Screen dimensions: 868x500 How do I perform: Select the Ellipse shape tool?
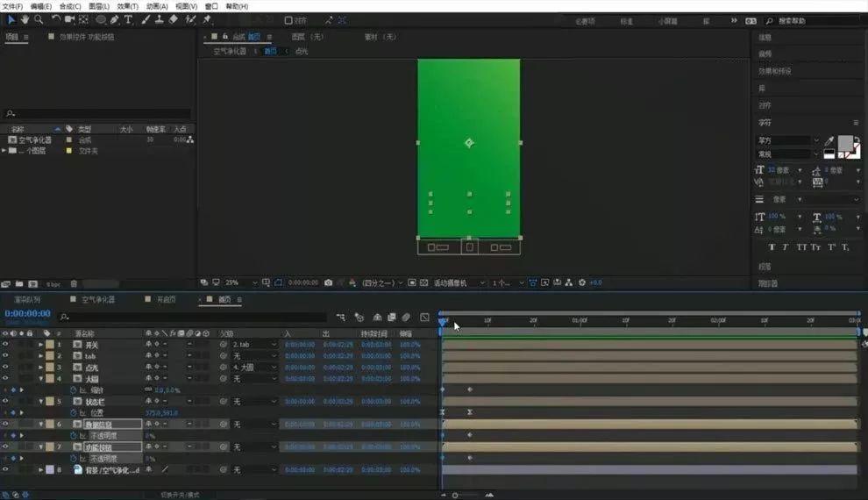click(x=101, y=20)
